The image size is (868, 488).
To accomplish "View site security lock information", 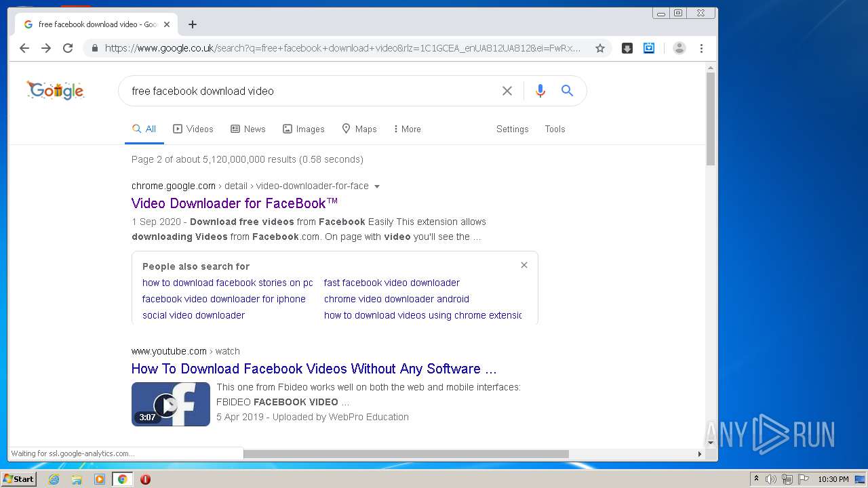I will pos(94,48).
